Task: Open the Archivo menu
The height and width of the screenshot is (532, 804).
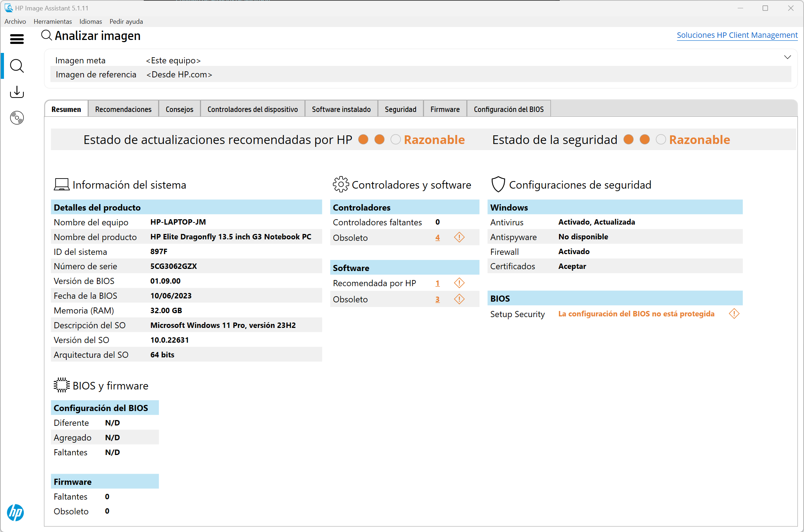Action: click(x=15, y=21)
